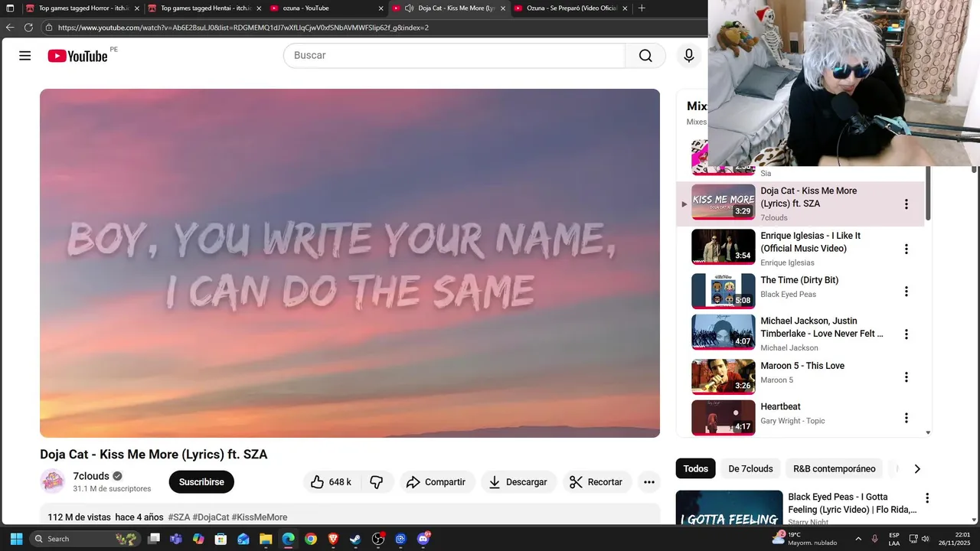Show hidden system tray icons
The height and width of the screenshot is (551, 980).
point(857,539)
